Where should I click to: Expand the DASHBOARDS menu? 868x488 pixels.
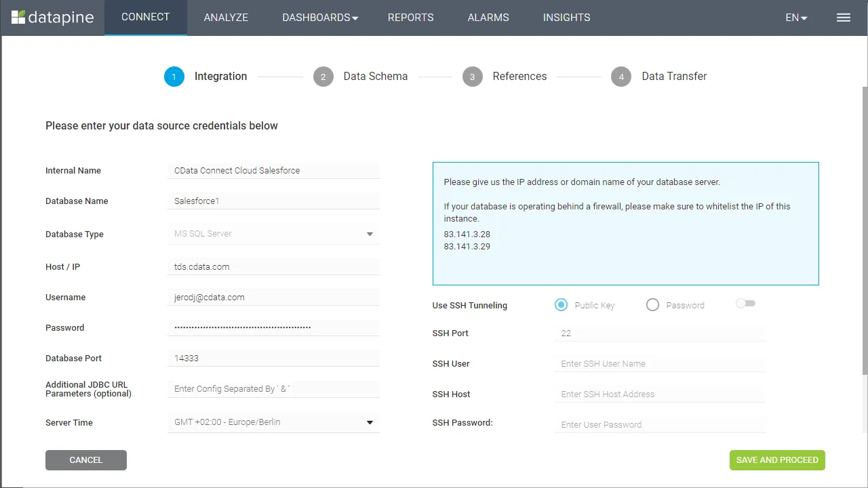pyautogui.click(x=320, y=18)
